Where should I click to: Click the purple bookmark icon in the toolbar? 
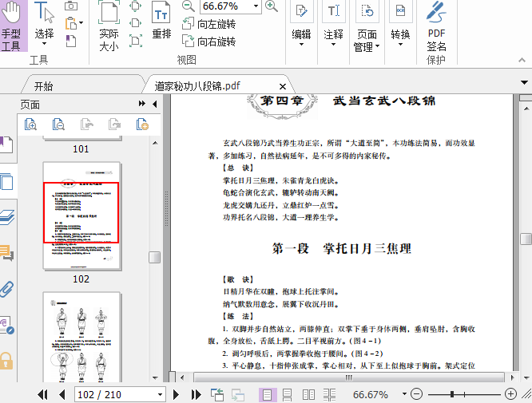tap(70, 41)
